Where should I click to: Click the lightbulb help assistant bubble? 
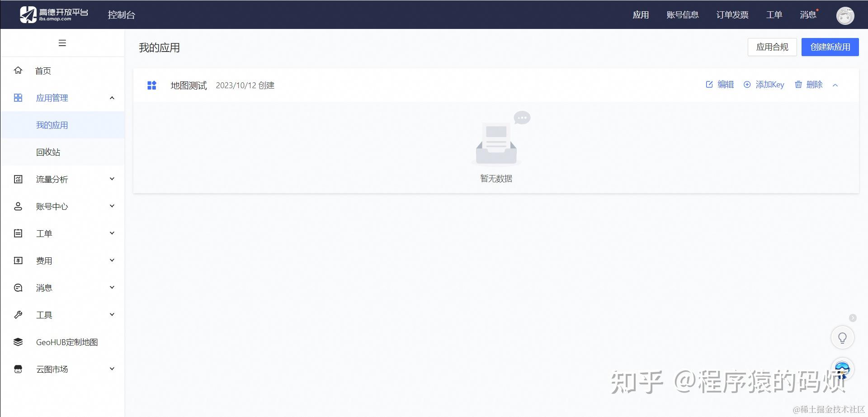[842, 337]
